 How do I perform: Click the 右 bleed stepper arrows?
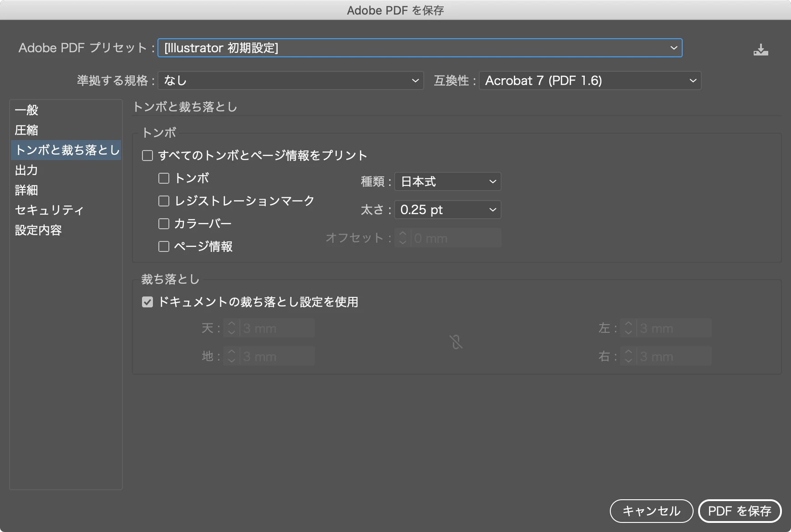(629, 356)
